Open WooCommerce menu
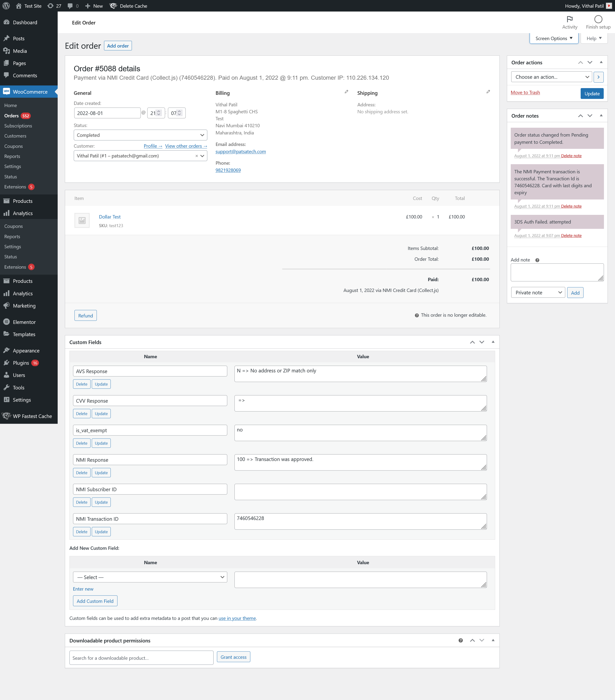The width and height of the screenshot is (615, 700). pyautogui.click(x=29, y=91)
